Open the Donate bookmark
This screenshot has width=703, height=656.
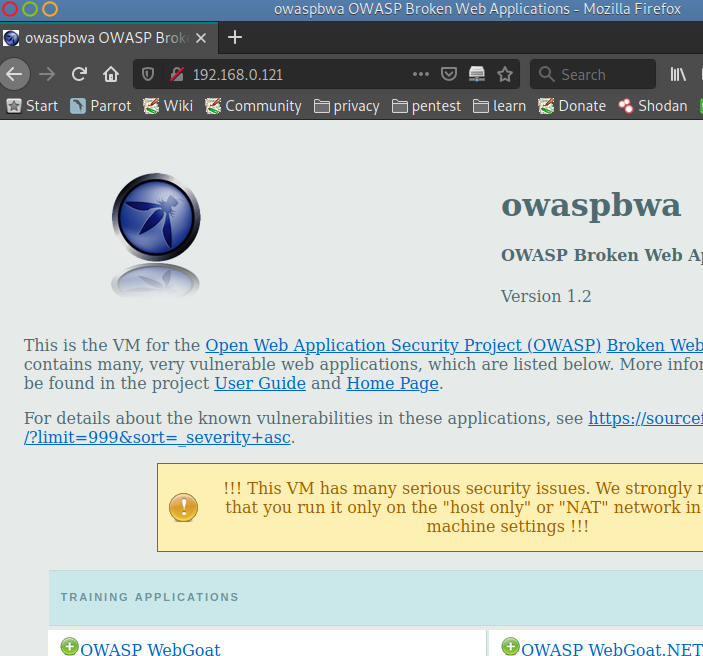pyautogui.click(x=572, y=106)
